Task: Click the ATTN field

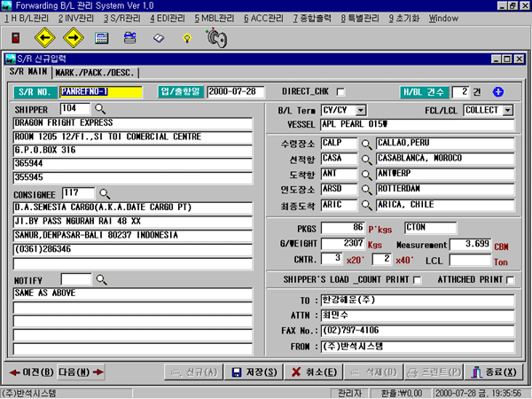Action: tap(418, 316)
